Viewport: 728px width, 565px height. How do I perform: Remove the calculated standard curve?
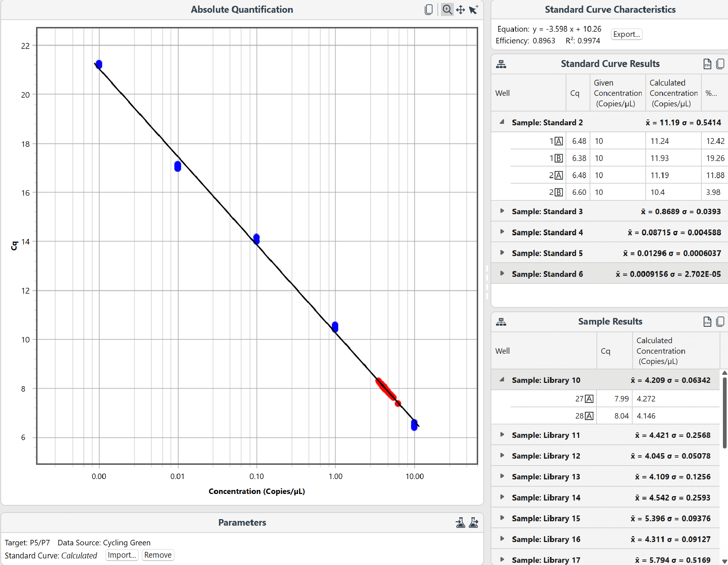[158, 555]
